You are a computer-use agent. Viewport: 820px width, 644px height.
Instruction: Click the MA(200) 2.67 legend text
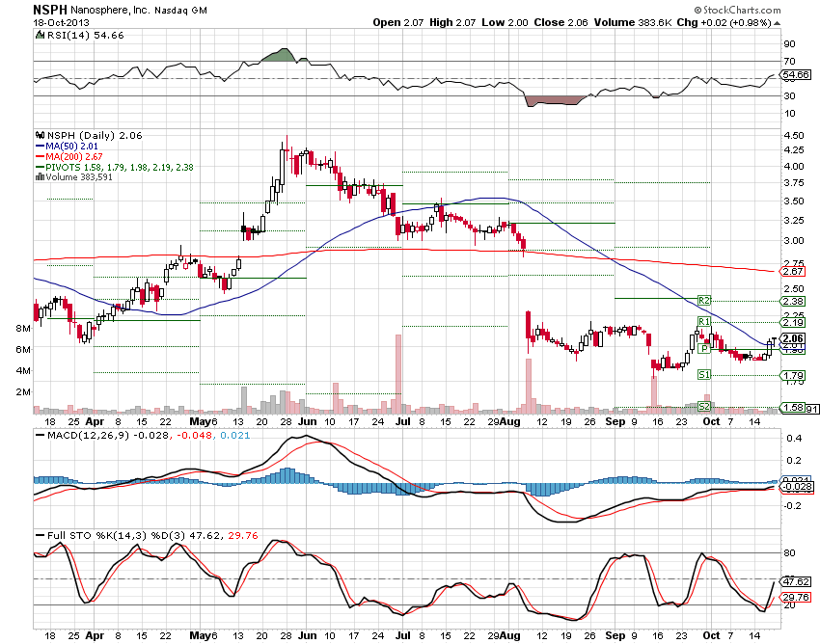[74, 157]
